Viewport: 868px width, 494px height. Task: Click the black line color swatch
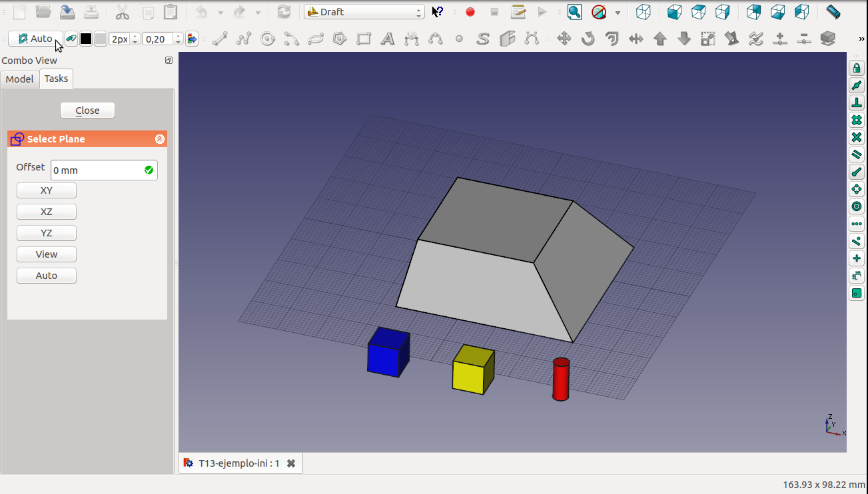click(x=86, y=39)
